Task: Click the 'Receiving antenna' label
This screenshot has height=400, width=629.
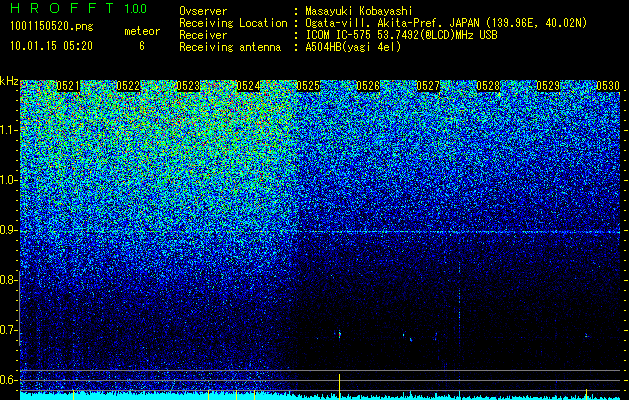Action: coord(230,47)
